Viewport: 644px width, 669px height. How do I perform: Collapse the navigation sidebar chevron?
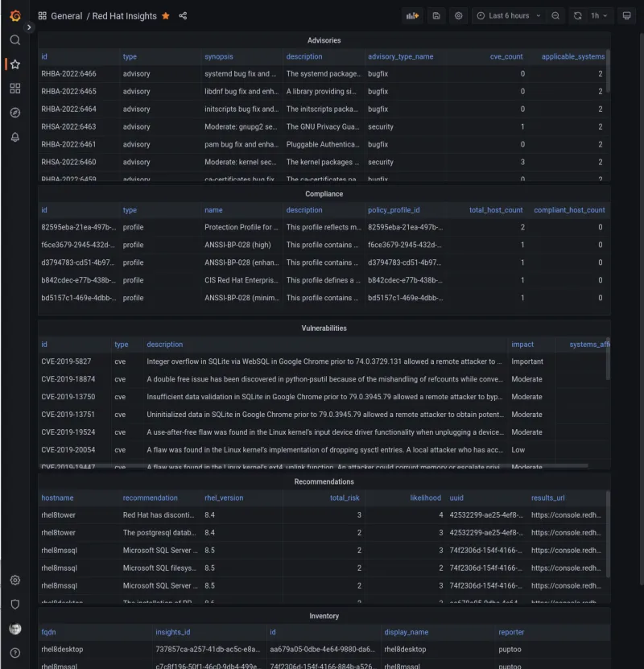click(29, 27)
